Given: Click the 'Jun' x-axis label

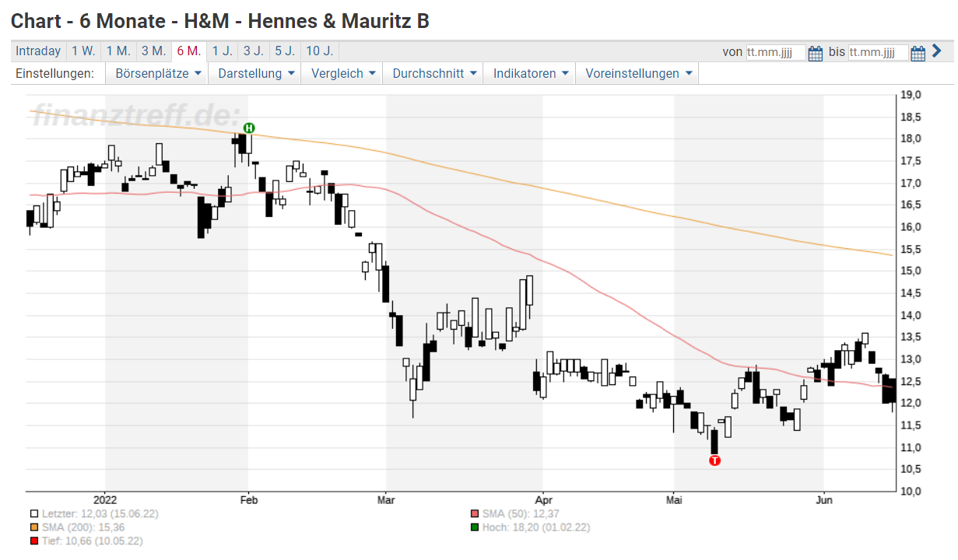Looking at the screenshot, I should click(x=823, y=499).
